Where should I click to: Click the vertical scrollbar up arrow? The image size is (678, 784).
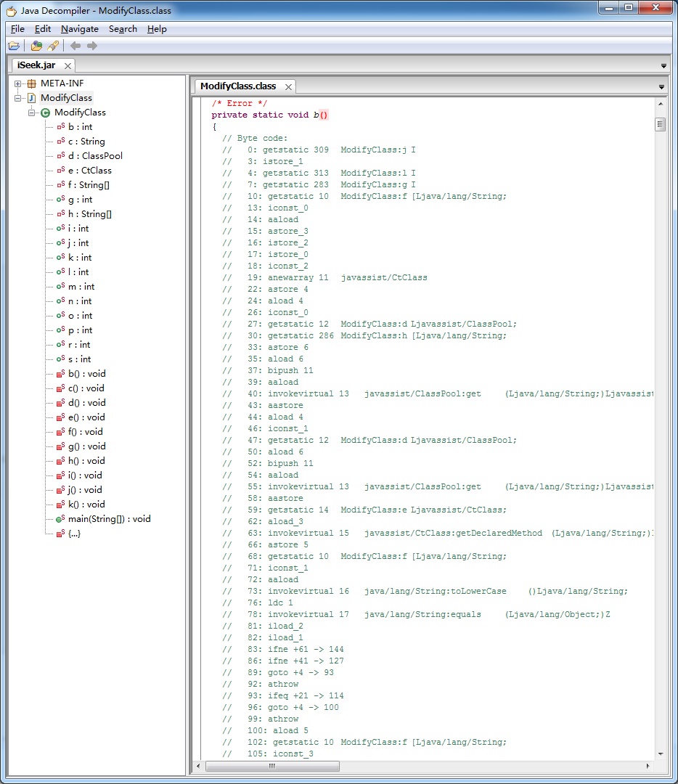tap(661, 104)
